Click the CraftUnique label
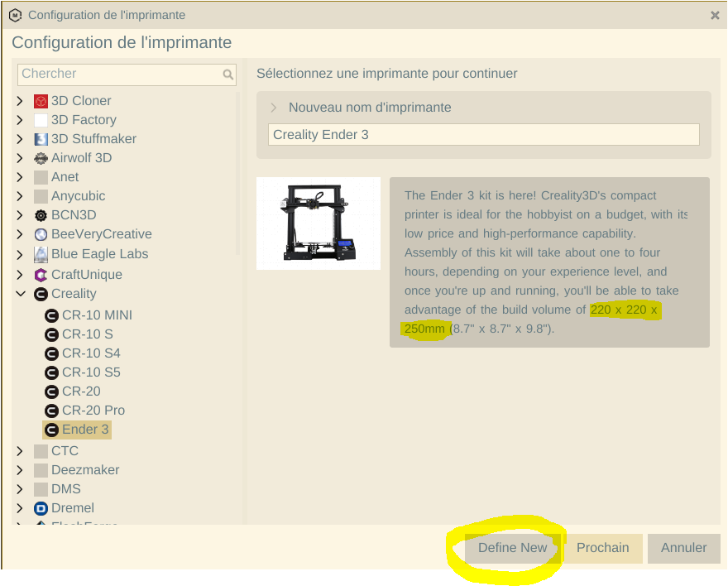Image resolution: width=728 pixels, height=586 pixels. [x=87, y=275]
